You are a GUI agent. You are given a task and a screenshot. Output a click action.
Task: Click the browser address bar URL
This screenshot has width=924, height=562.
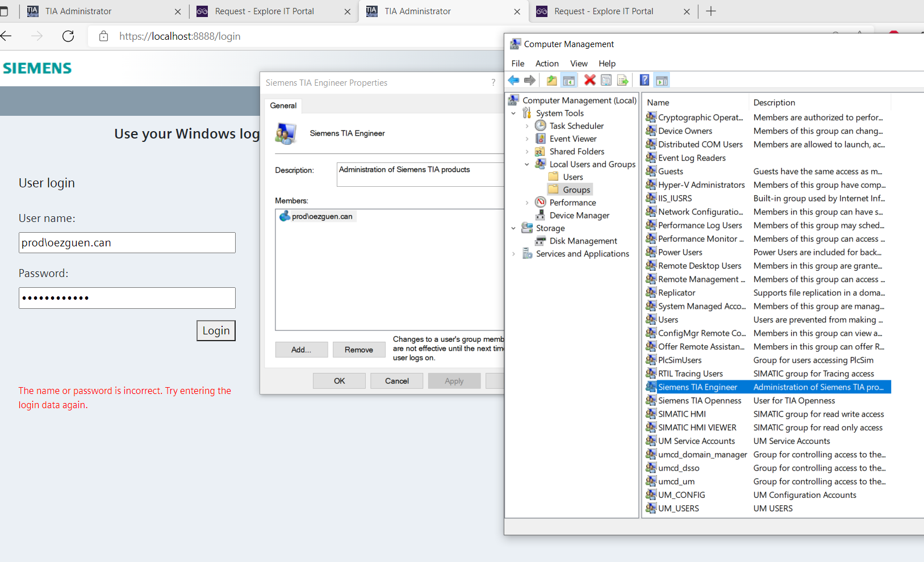(x=179, y=36)
